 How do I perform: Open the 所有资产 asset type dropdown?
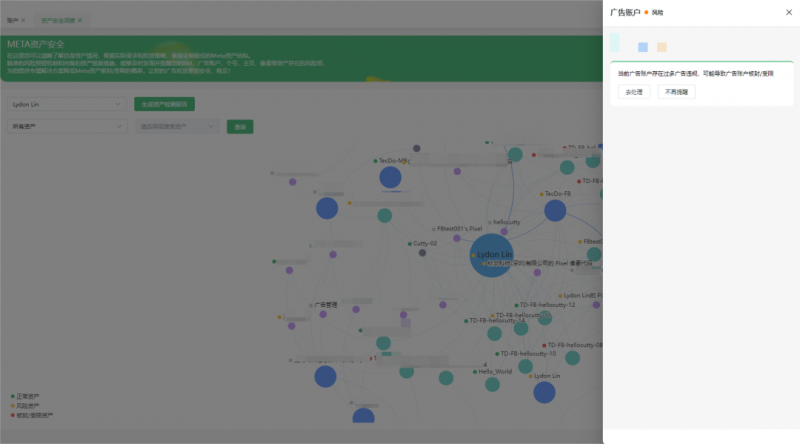(67, 127)
